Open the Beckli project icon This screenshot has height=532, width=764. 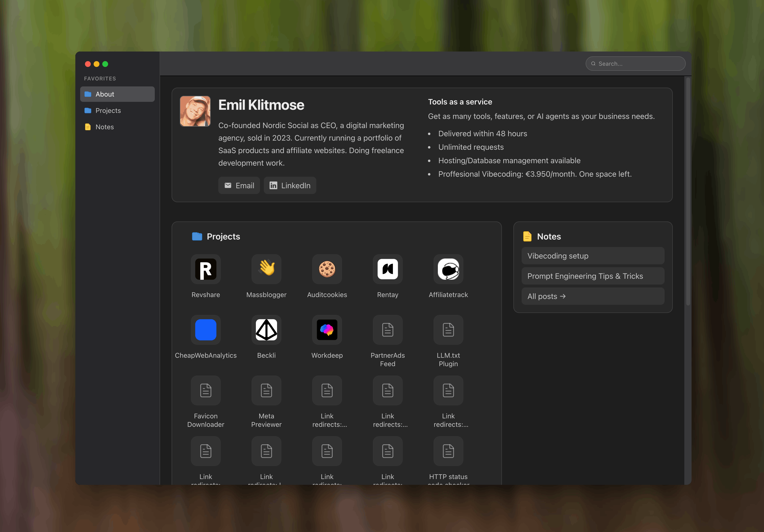coord(266,330)
